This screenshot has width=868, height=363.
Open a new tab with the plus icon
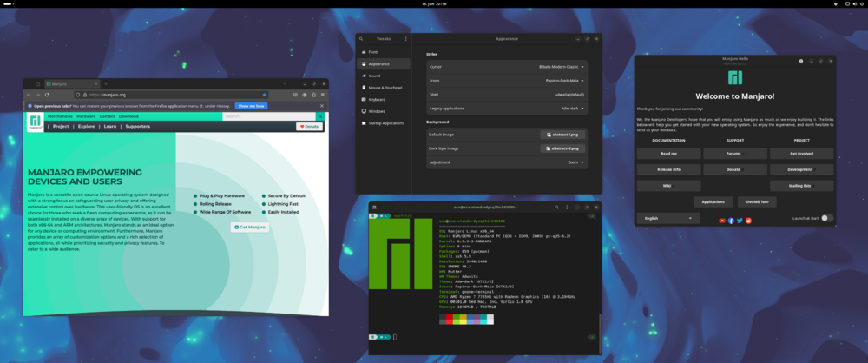106,84
